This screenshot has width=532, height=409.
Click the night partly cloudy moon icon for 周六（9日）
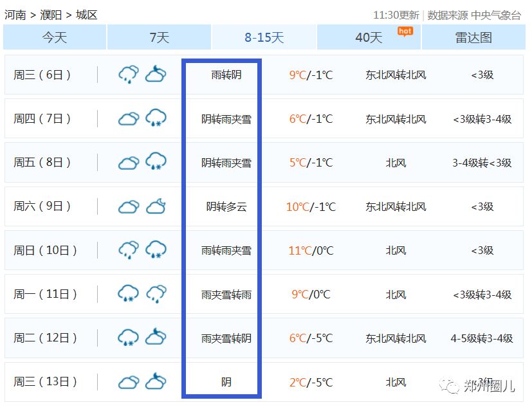[x=156, y=206]
